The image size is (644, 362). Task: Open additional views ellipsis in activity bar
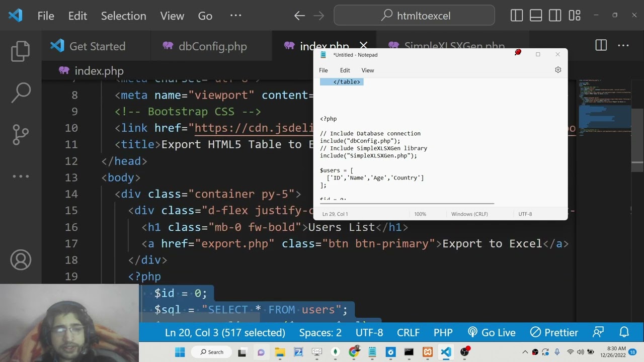pos(21,176)
